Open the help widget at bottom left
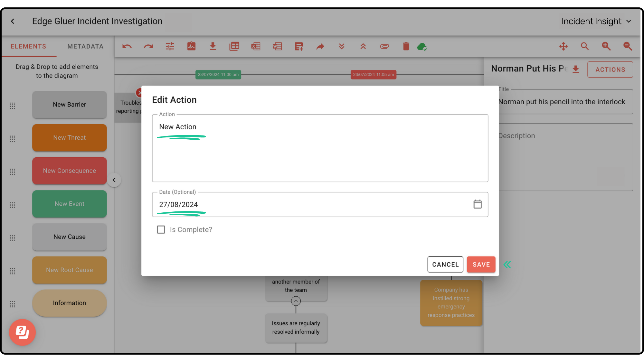 point(22,333)
